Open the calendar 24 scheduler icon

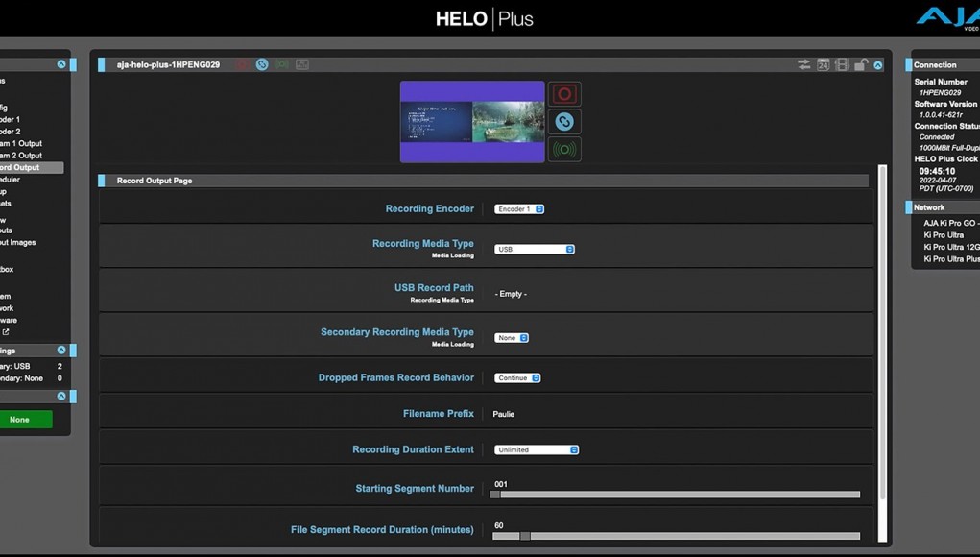click(x=824, y=64)
